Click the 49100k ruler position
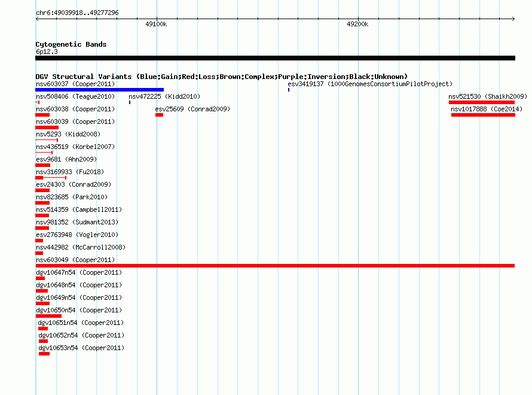Viewport: 532px width, 395px height. 156,24
